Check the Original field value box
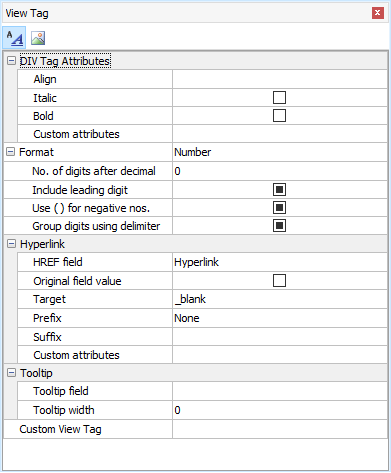 pos(279,281)
